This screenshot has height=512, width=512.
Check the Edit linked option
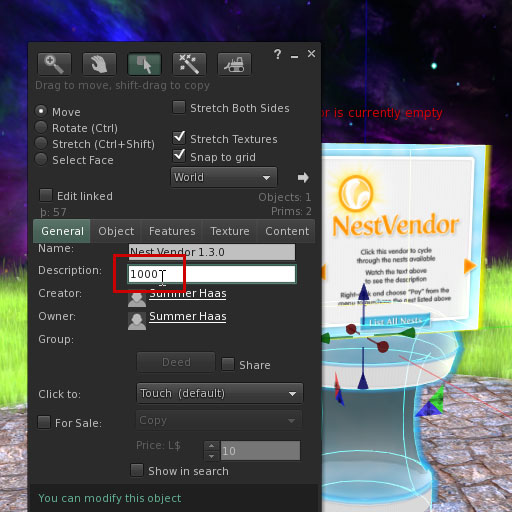pyautogui.click(x=46, y=195)
